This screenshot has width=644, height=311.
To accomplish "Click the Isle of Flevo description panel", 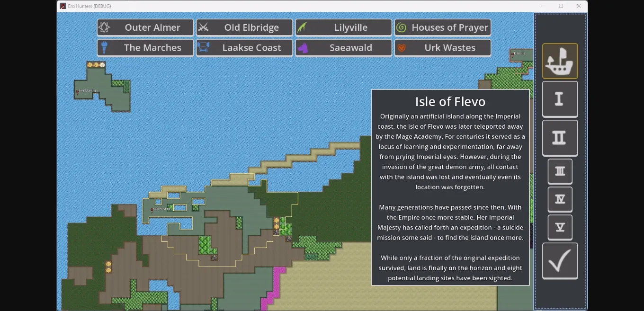I will tap(450, 187).
